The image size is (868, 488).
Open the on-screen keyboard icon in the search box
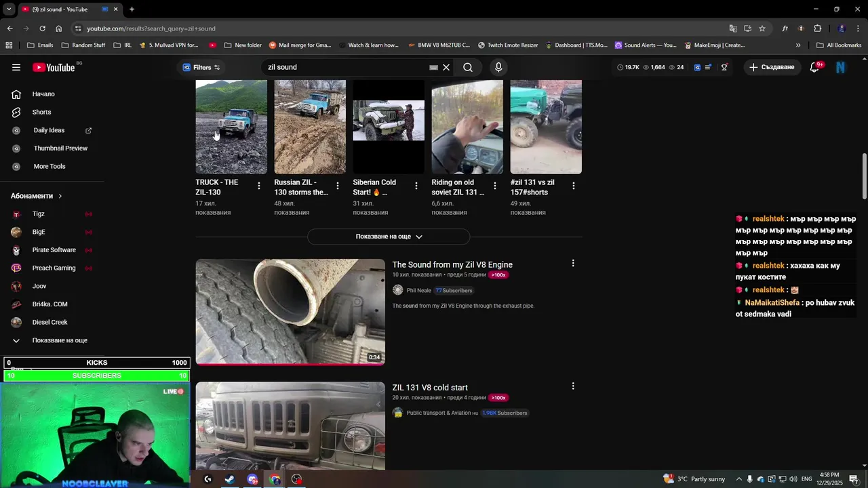pyautogui.click(x=433, y=67)
